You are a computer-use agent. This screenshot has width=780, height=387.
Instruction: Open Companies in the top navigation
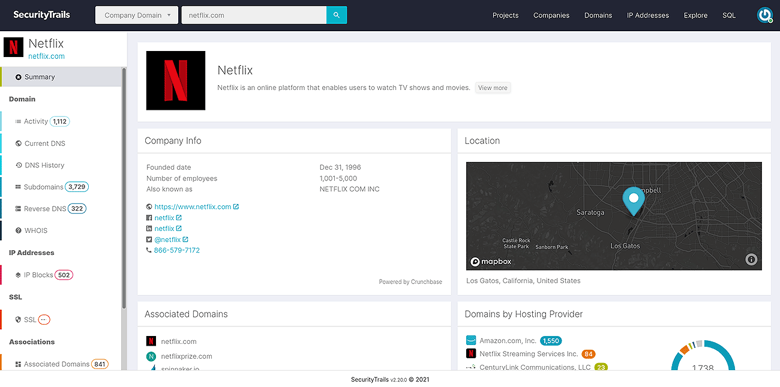[x=551, y=15]
